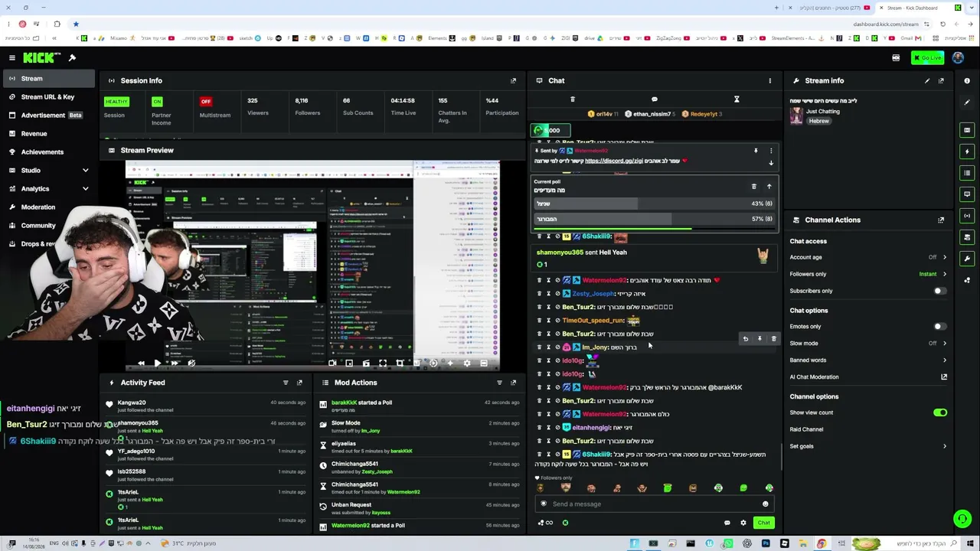Pop out the Stream info panel
This screenshot has height=551, width=980.
941,80
